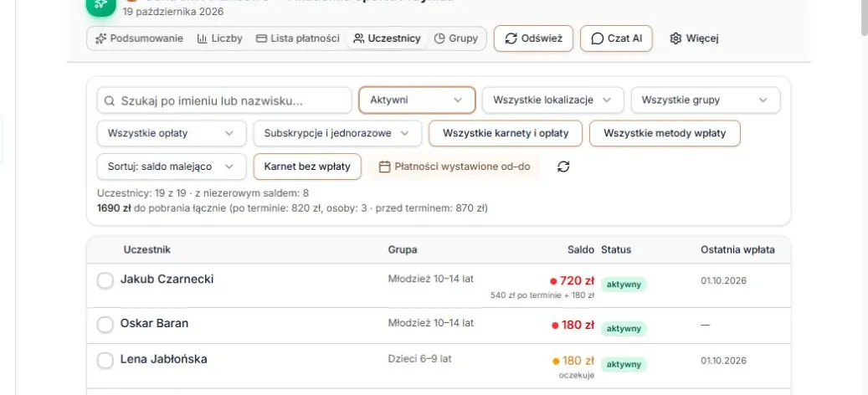Click aktywny badge in Lena Jabłońska row
Image resolution: width=868 pixels, height=395 pixels.
[624, 365]
